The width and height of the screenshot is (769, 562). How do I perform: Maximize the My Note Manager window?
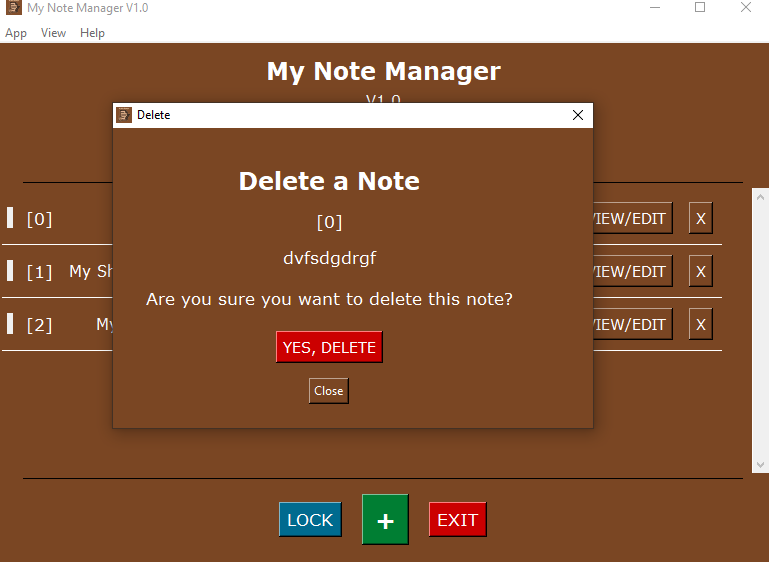point(700,7)
